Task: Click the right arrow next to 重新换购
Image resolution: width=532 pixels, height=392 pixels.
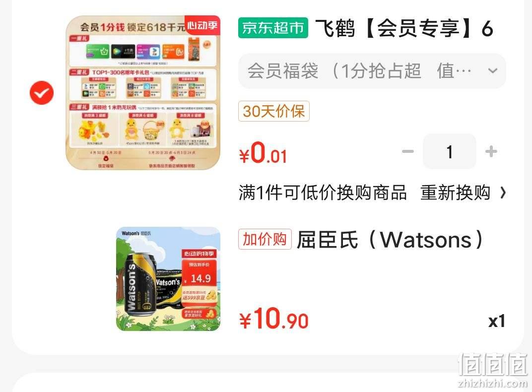Action: 503,193
